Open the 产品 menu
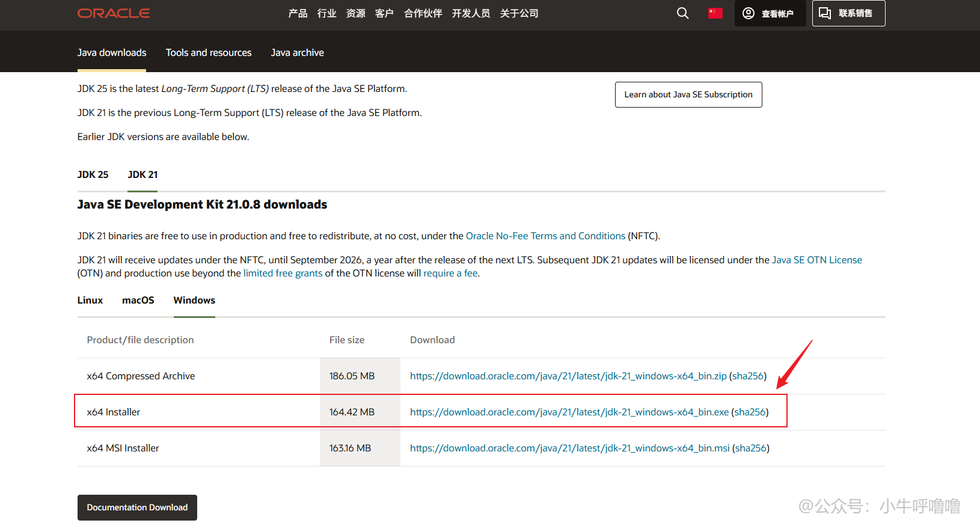980x532 pixels. pos(298,13)
